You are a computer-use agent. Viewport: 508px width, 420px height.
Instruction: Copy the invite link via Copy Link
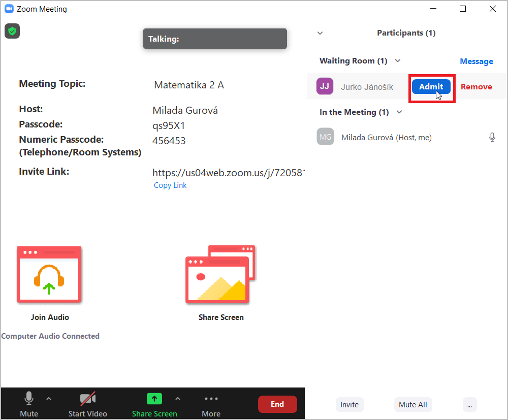coord(170,185)
